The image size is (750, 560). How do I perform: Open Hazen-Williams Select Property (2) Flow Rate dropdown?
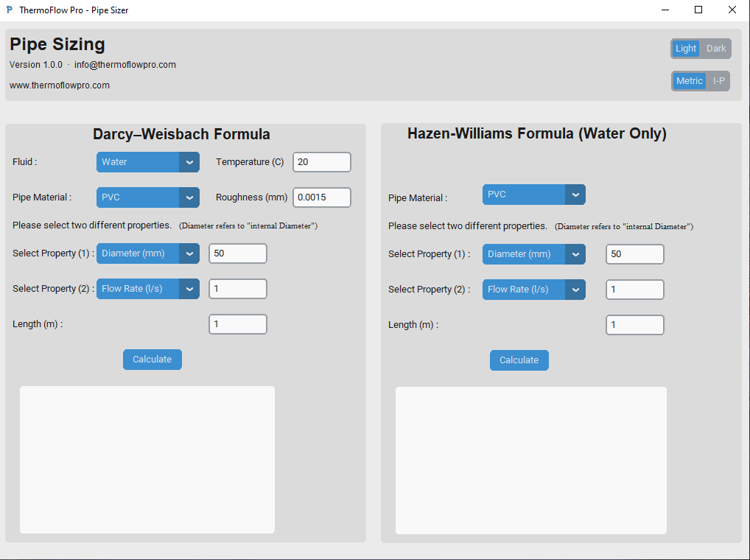pos(533,290)
